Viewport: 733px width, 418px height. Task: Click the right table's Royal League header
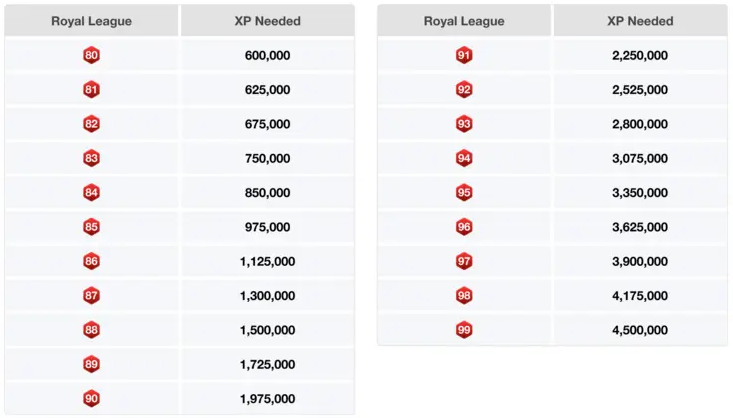click(464, 21)
